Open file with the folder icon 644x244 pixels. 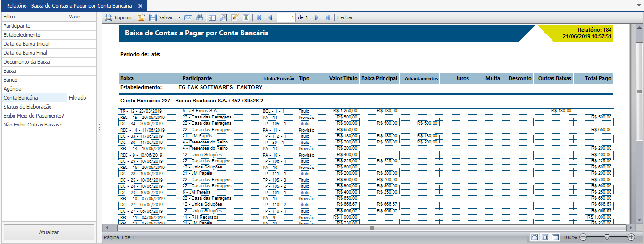141,17
